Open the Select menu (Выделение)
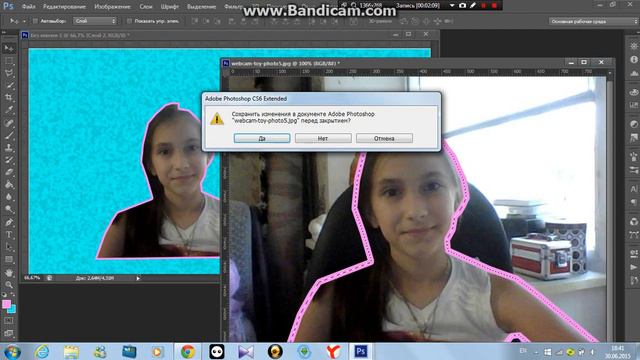The image size is (640, 360). click(x=201, y=7)
